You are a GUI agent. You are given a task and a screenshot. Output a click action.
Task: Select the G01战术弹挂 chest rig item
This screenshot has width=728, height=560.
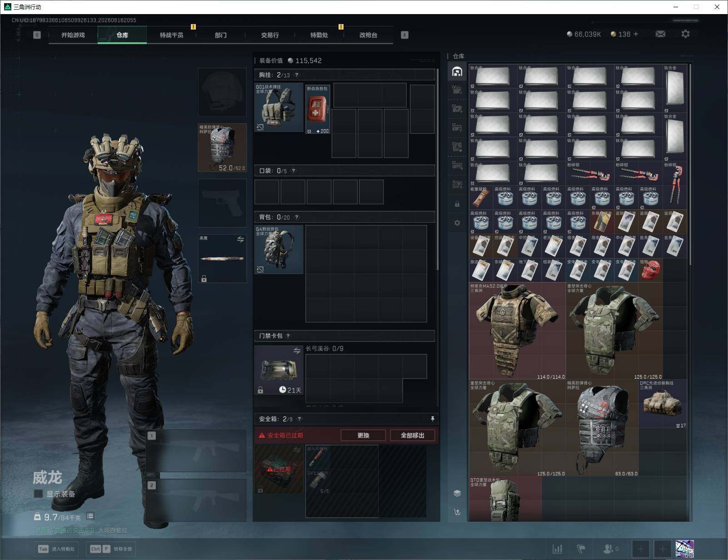point(279,107)
